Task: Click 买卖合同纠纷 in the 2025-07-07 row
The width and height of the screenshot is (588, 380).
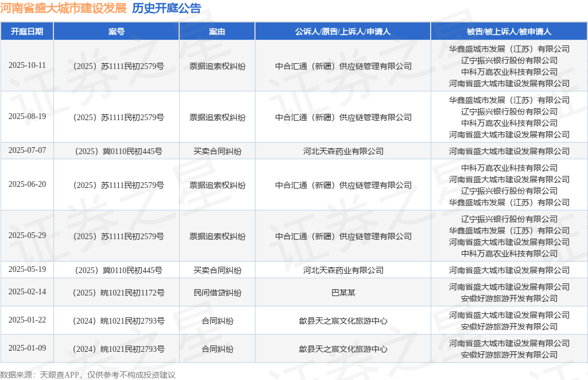Action: coord(217,151)
